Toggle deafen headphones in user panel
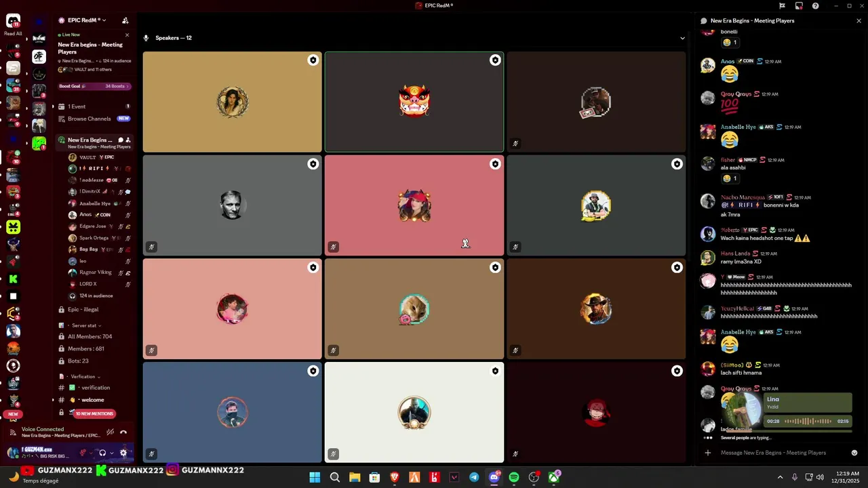This screenshot has height=488, width=868. tap(102, 453)
